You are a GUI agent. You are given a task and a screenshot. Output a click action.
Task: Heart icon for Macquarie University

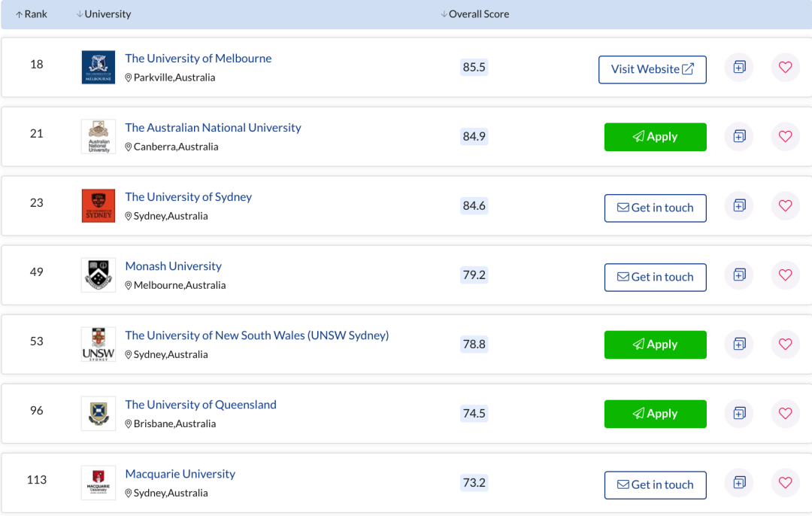pyautogui.click(x=785, y=483)
